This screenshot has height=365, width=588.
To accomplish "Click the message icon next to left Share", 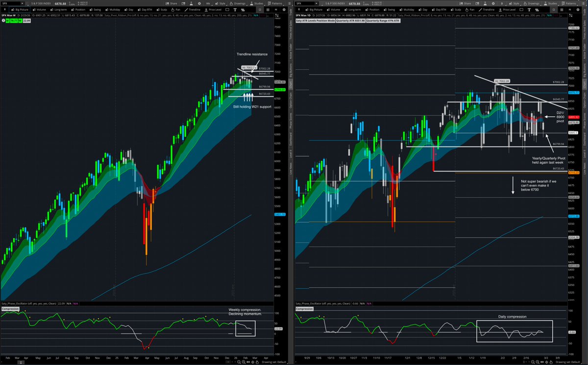I will click(x=183, y=3).
